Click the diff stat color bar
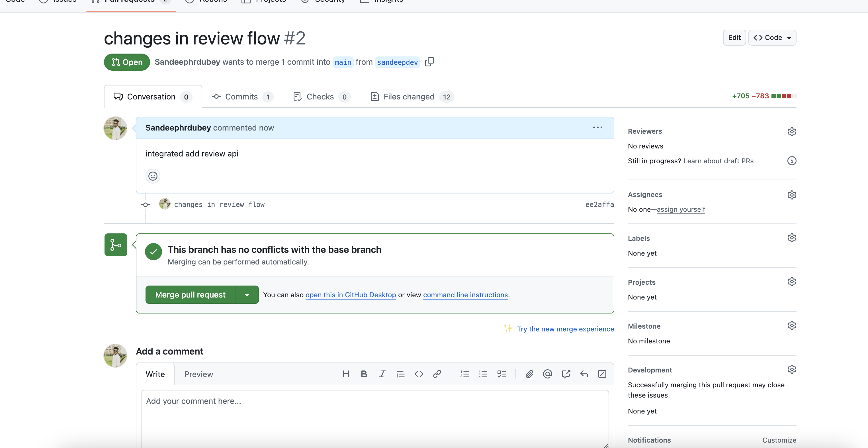Viewport: 868px width, 448px height. tap(783, 96)
